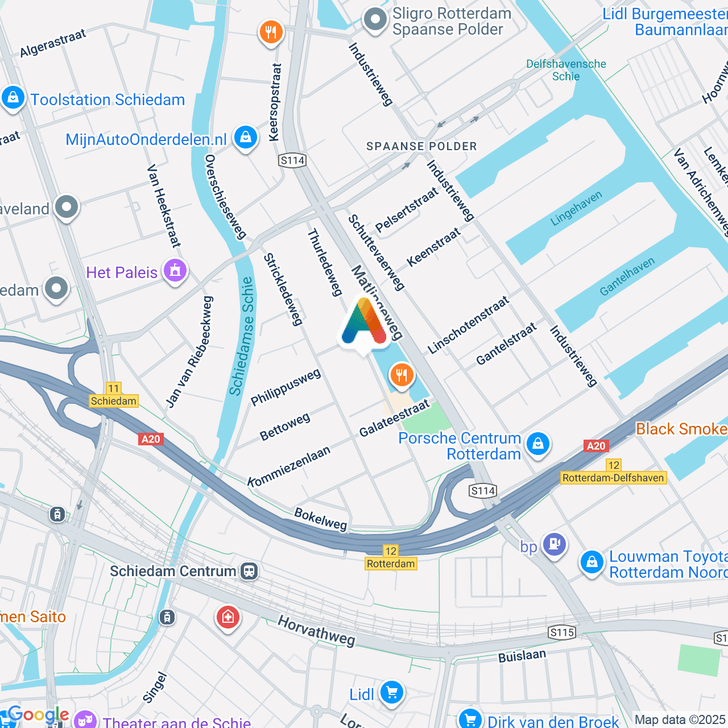
Task: Select the restaurant pin near Keersopstraat
Action: click(271, 32)
